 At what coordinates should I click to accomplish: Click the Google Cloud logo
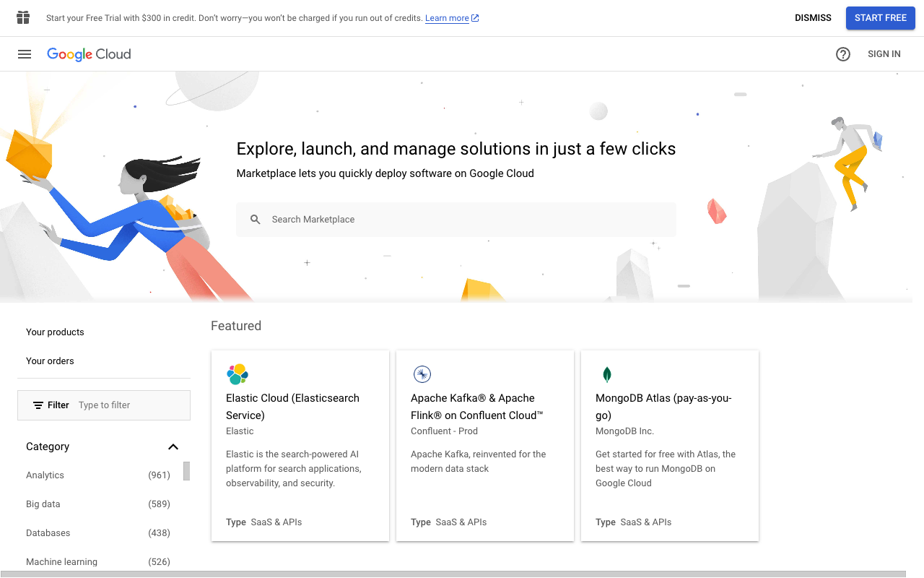click(x=89, y=54)
